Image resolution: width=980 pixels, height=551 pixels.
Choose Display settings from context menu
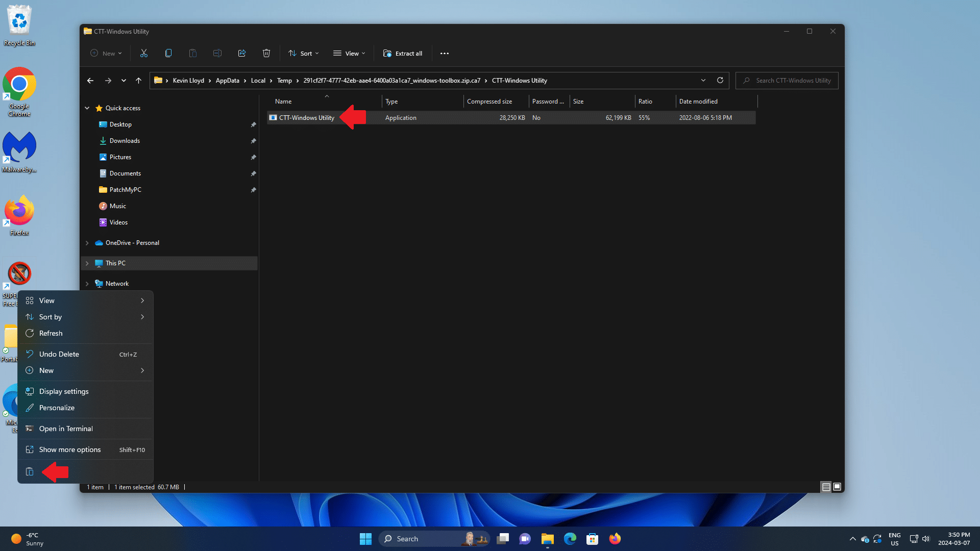pos(64,391)
